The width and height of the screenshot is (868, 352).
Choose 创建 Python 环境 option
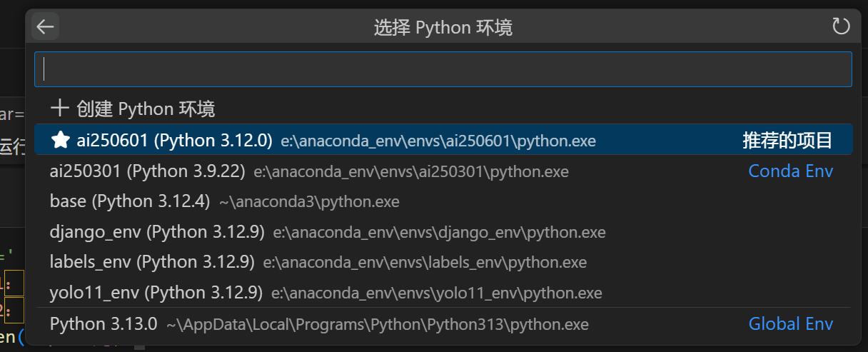pyautogui.click(x=443, y=109)
